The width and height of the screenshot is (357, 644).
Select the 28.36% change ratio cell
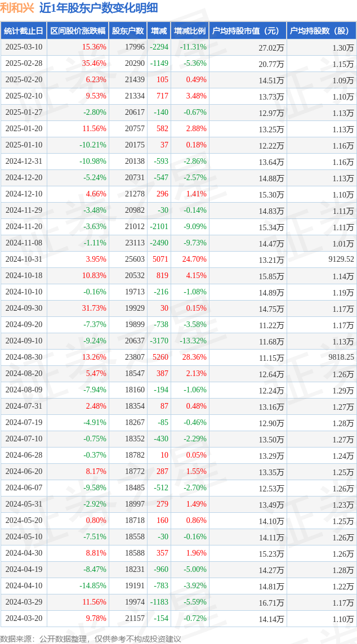click(190, 357)
